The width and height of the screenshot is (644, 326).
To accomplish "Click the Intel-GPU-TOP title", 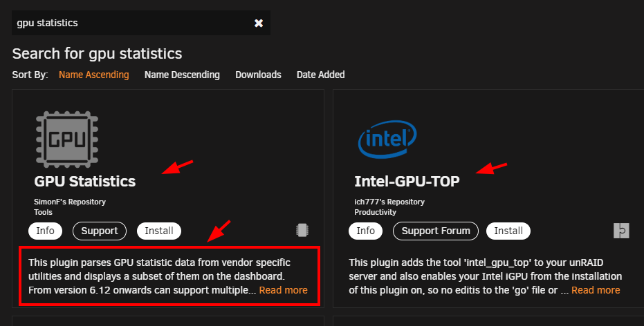I will (407, 181).
